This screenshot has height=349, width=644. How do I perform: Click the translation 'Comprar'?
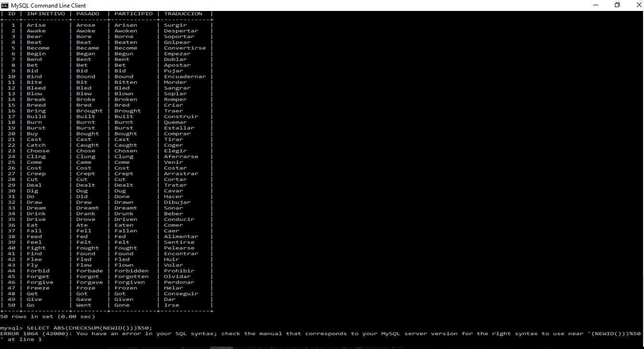tap(177, 134)
